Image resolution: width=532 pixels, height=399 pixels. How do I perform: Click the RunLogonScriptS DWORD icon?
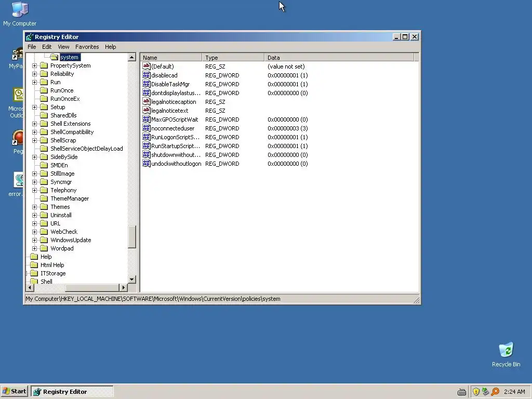(x=146, y=137)
